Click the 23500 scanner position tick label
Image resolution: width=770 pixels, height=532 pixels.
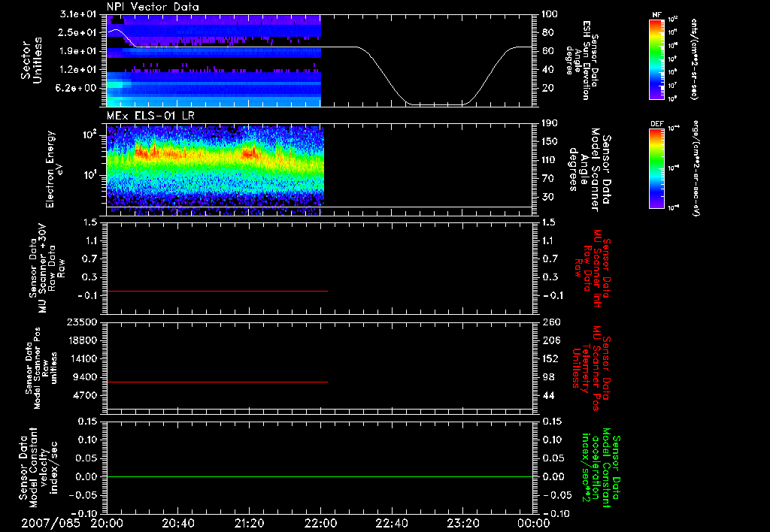click(x=81, y=322)
